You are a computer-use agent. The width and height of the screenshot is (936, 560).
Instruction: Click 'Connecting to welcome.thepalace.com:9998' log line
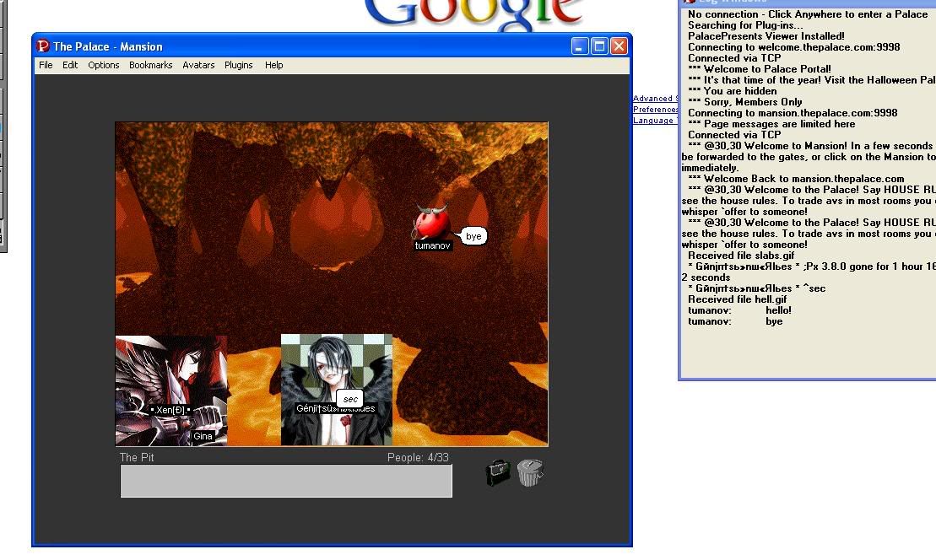(x=794, y=47)
